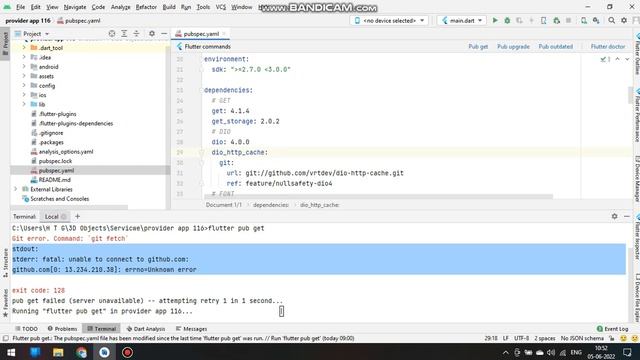Open the Dart Analysis tool window
The image size is (640, 360).
146,329
